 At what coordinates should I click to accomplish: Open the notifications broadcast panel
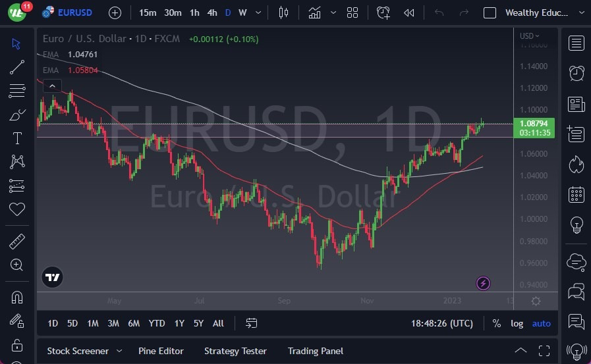pyautogui.click(x=577, y=352)
